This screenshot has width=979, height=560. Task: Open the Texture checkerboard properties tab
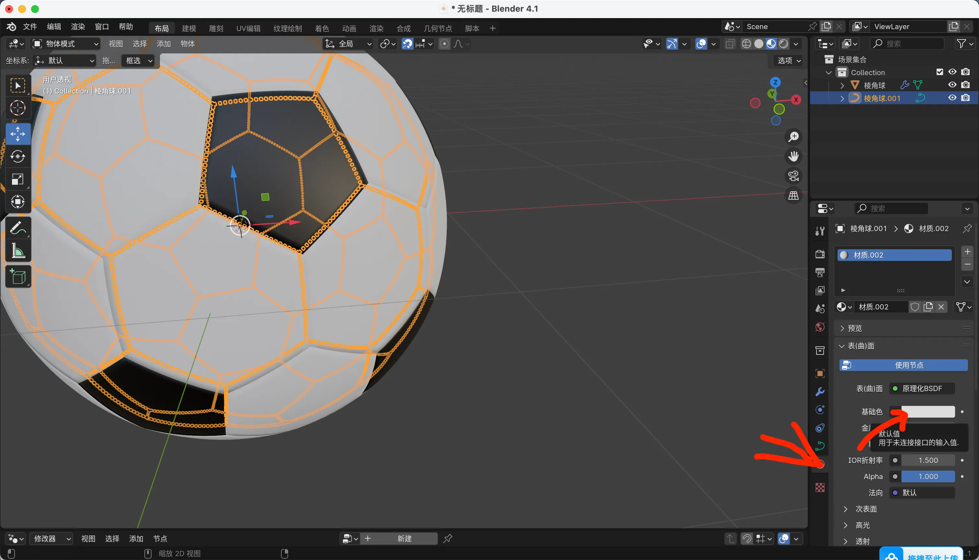(x=820, y=487)
